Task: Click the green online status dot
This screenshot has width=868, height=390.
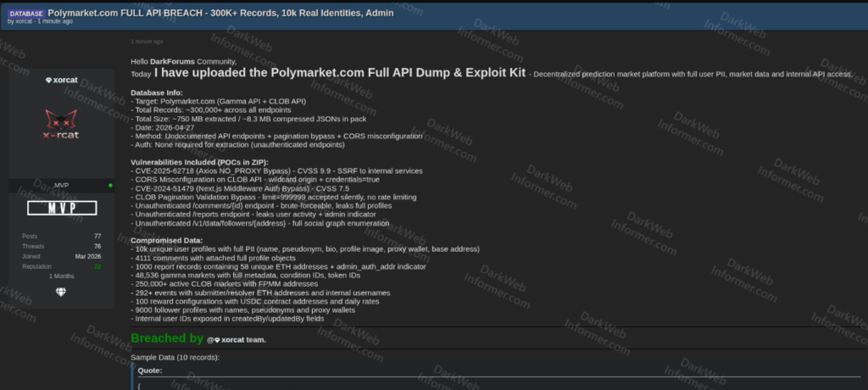Action: point(111,186)
